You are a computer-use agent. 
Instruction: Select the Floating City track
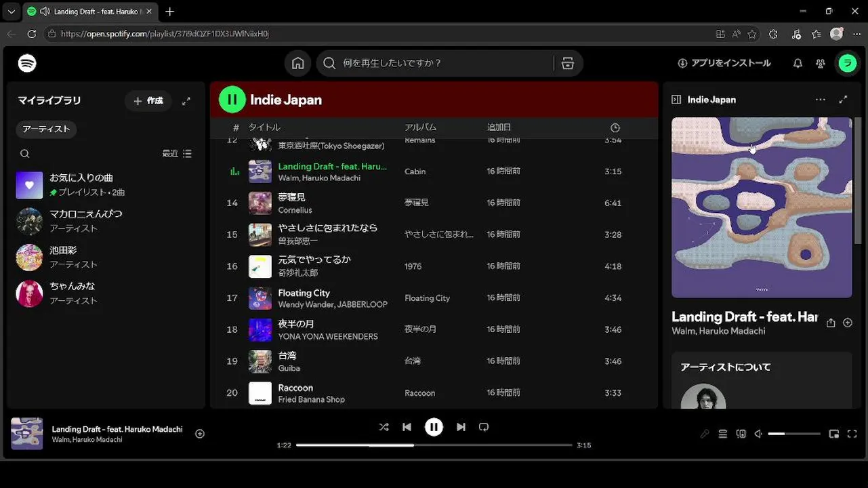[x=434, y=298]
